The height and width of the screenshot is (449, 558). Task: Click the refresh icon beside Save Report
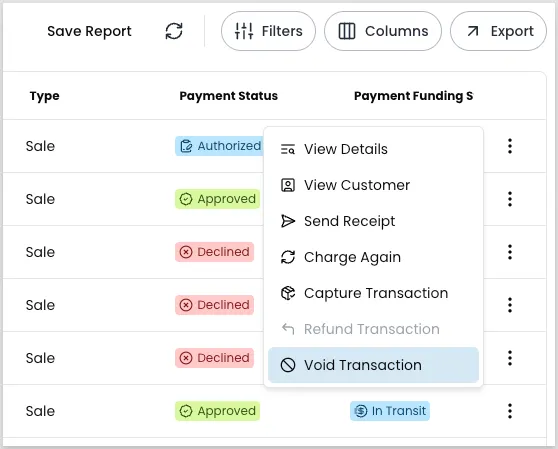174,31
